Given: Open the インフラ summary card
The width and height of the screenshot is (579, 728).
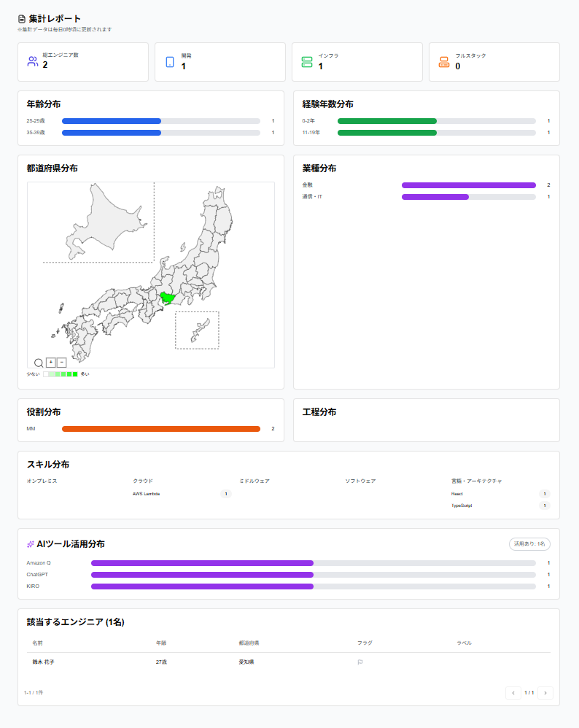Looking at the screenshot, I should 357,62.
